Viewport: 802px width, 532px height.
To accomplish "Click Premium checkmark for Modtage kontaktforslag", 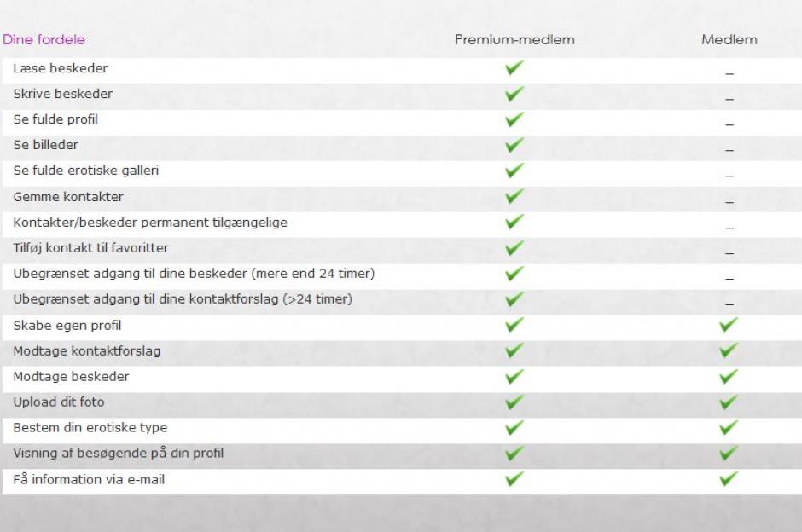I will [x=514, y=350].
